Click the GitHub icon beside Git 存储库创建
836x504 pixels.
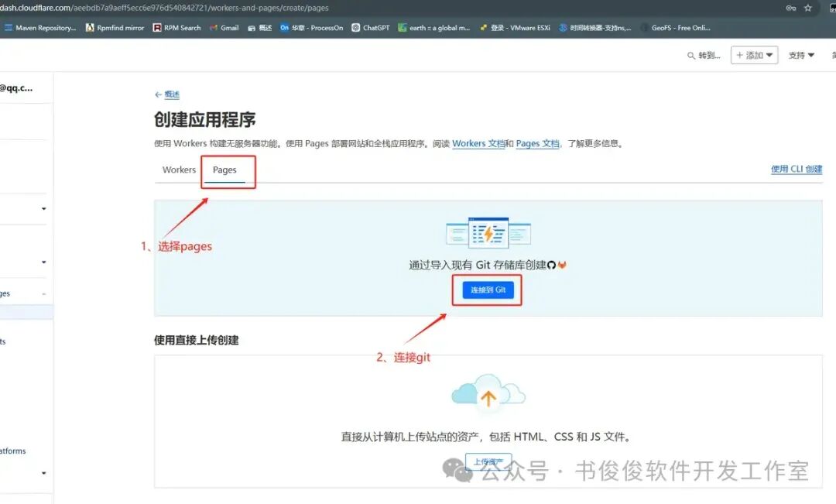tap(551, 265)
